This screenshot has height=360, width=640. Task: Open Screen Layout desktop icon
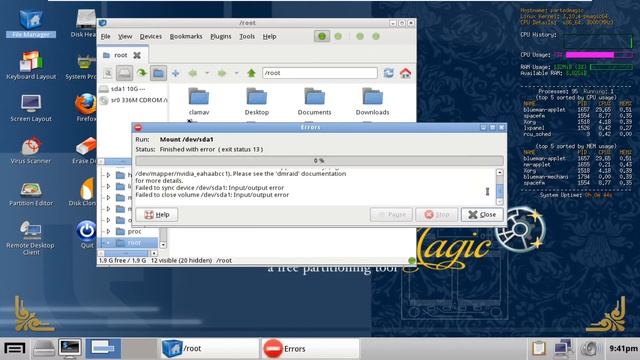click(31, 108)
